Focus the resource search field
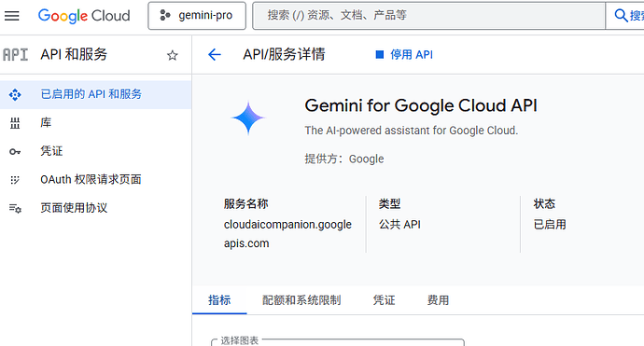 pyautogui.click(x=428, y=16)
